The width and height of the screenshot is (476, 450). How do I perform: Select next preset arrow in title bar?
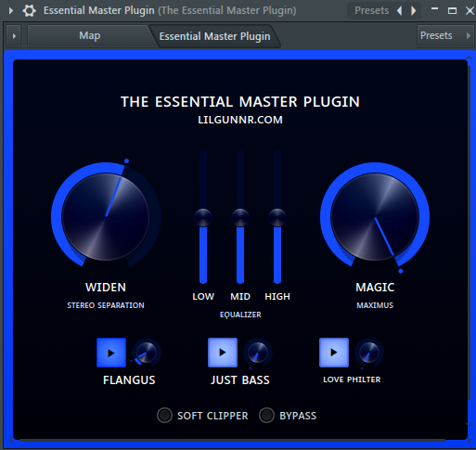tap(414, 10)
